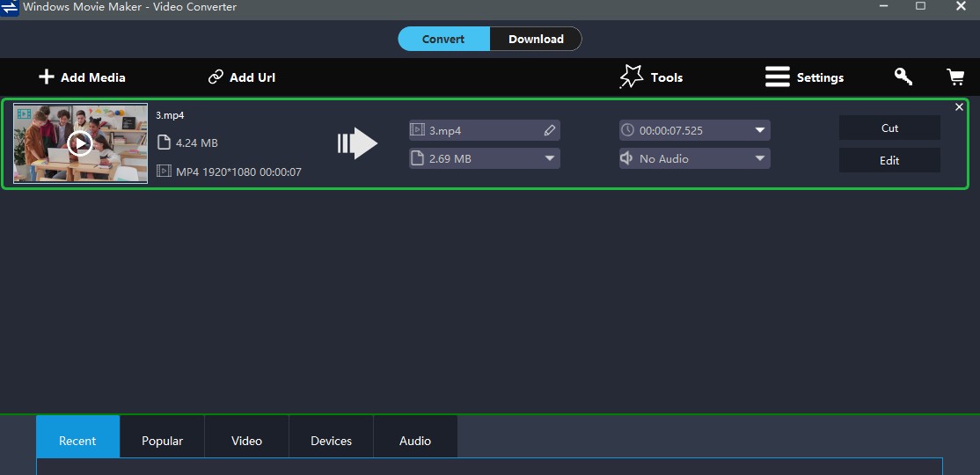
Task: Click the Add Media plus icon
Action: tap(47, 77)
